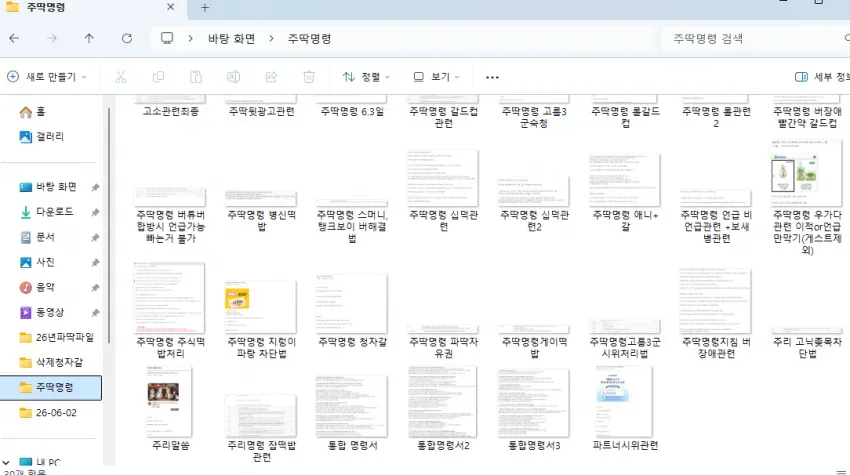This screenshot has width=850, height=475.
Task: Click the Paste clipboard icon
Action: tap(196, 77)
